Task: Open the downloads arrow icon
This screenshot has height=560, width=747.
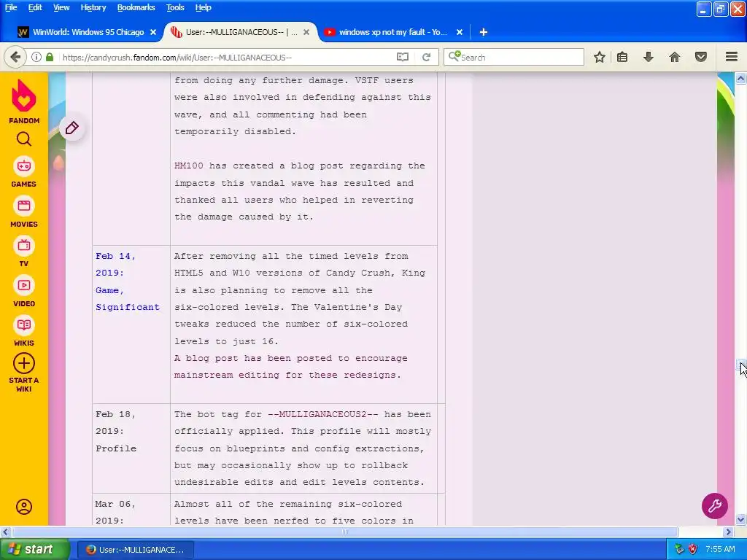Action: click(649, 57)
